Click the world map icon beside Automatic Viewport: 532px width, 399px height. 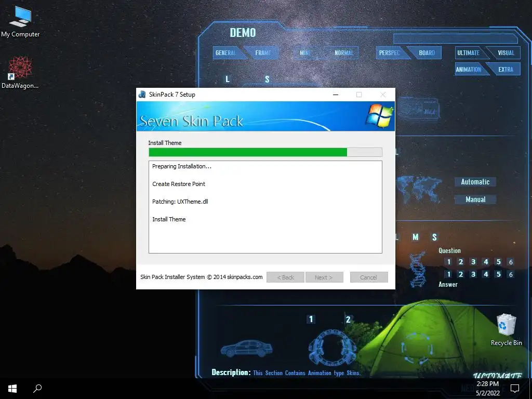[x=419, y=188]
